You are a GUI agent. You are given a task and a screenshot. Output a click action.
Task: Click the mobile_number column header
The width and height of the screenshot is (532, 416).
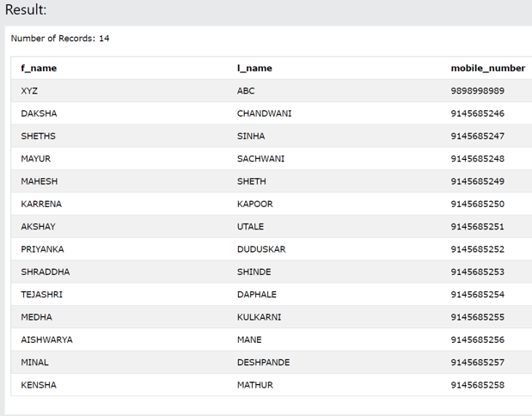click(x=487, y=68)
